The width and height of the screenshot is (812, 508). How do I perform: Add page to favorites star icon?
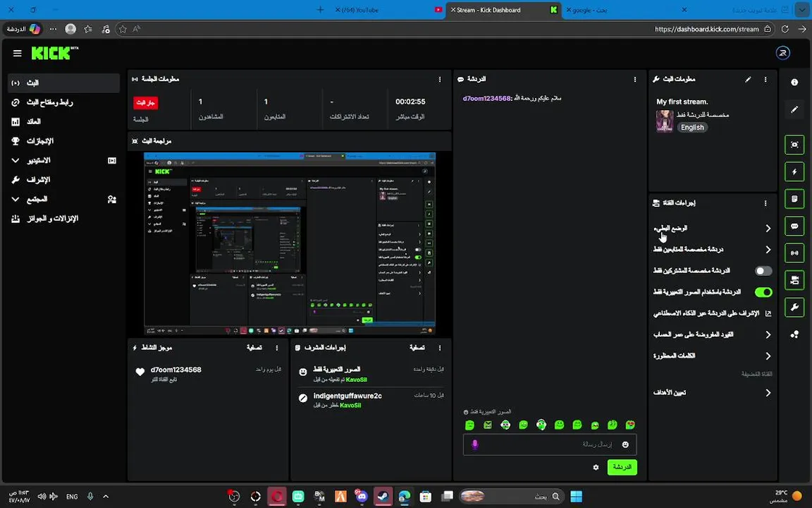pyautogui.click(x=123, y=29)
